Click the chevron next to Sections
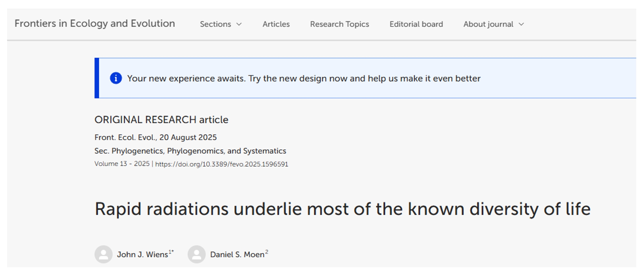The height and width of the screenshot is (270, 644). pyautogui.click(x=239, y=24)
